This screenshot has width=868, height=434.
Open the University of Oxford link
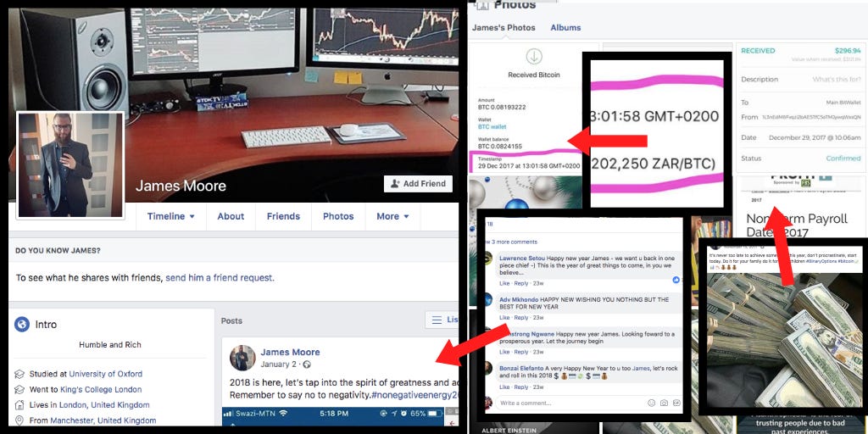point(106,374)
